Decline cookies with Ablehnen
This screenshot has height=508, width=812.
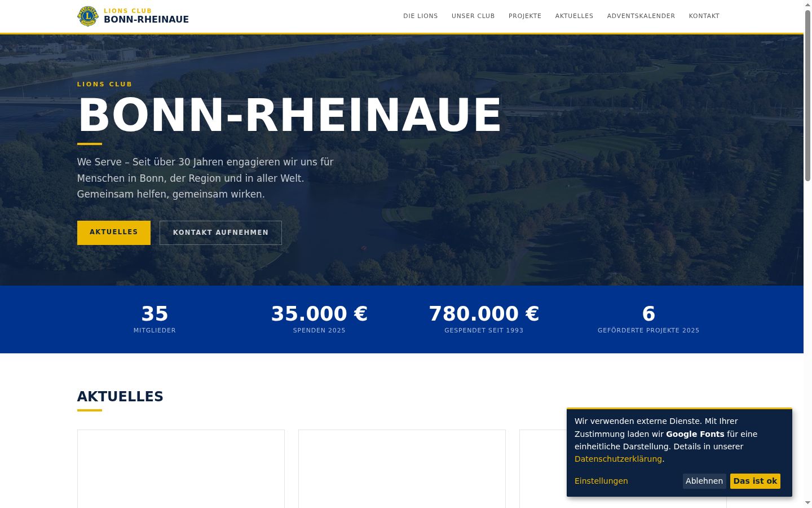point(704,481)
